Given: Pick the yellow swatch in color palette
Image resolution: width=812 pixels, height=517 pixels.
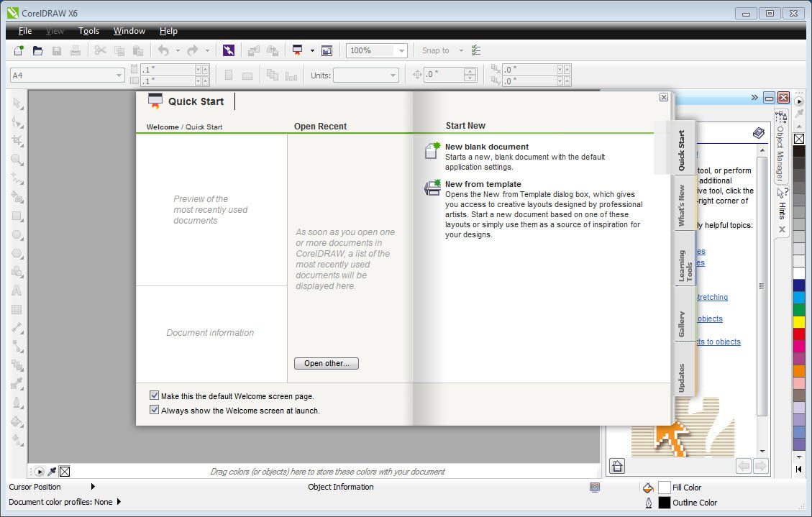Looking at the screenshot, I should [799, 321].
